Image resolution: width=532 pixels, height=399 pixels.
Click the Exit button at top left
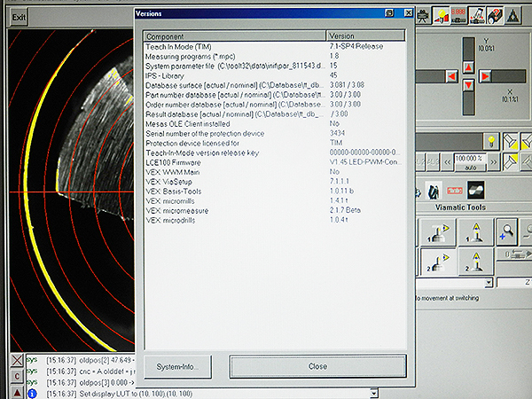[20, 18]
